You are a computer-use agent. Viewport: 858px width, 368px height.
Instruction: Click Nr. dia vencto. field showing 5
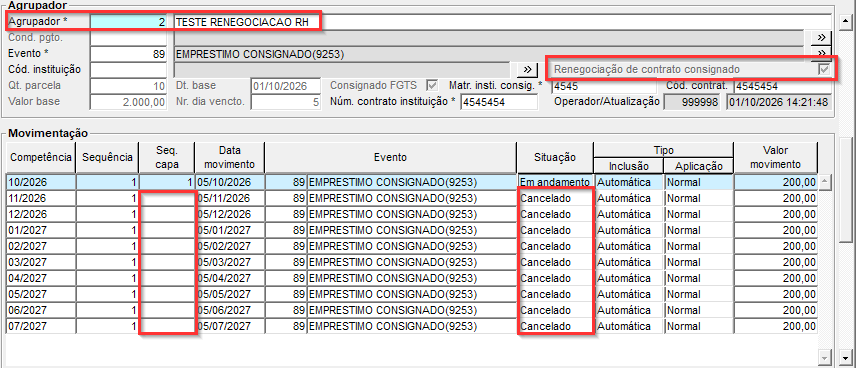point(286,102)
